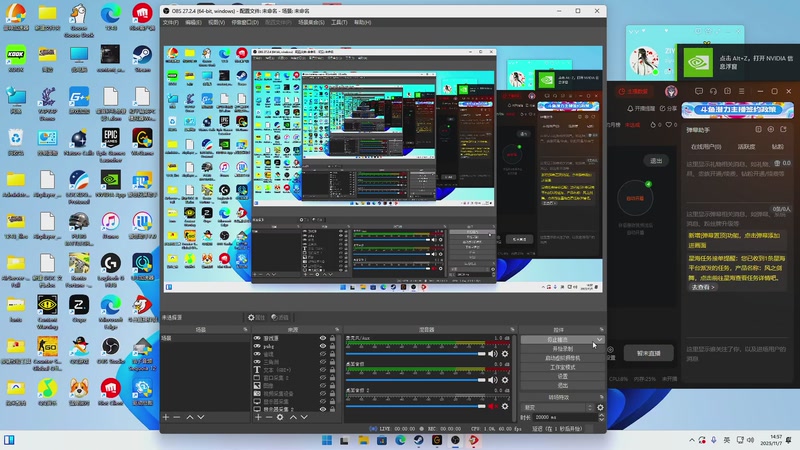Image resolution: width=800 pixels, height=450 pixels.
Task: Pop out the 混音器 mixer dock panel
Action: pyautogui.click(x=512, y=330)
